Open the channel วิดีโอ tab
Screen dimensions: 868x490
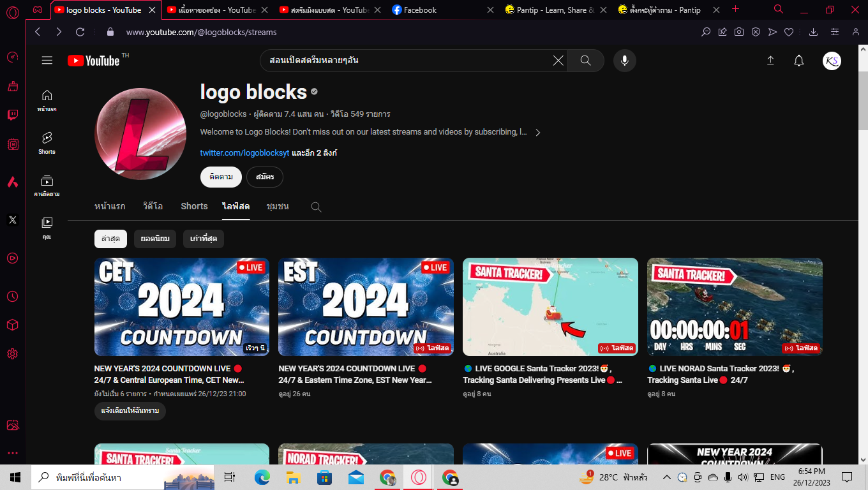(x=153, y=206)
